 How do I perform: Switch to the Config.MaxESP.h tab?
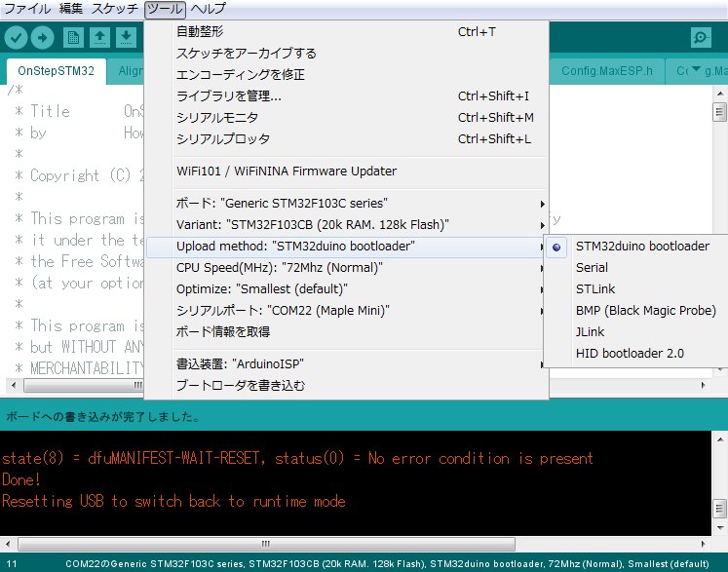[x=606, y=71]
